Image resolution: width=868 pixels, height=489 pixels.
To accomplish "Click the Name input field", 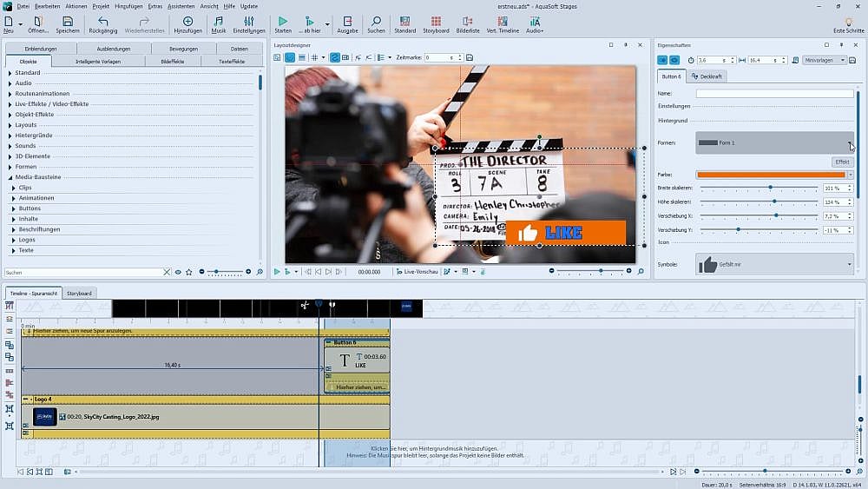I will point(774,93).
